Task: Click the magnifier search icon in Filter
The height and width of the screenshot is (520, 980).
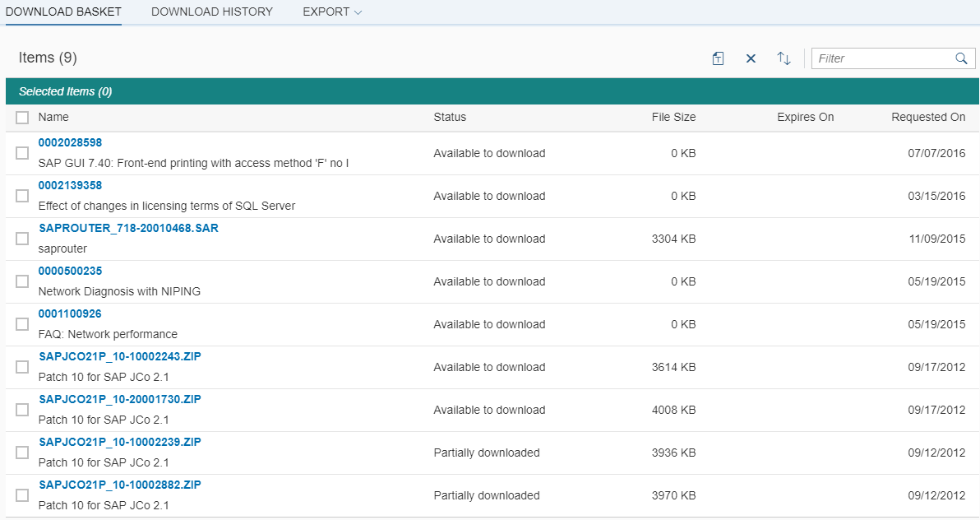Action: (961, 58)
